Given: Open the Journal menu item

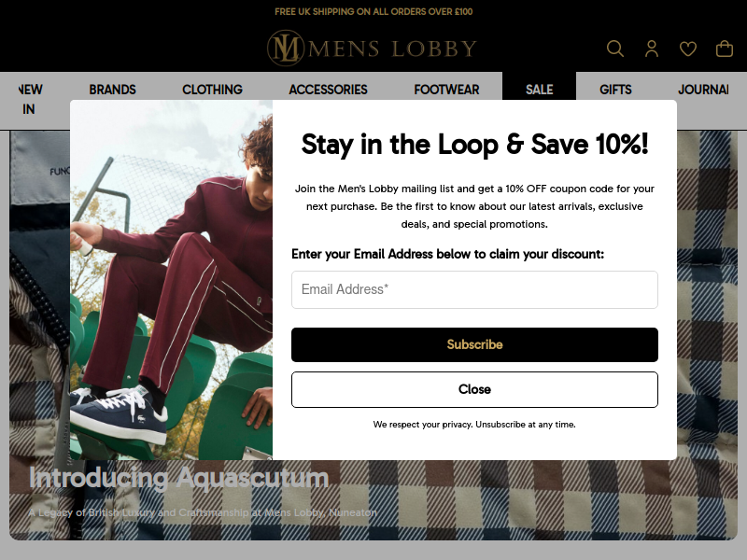Looking at the screenshot, I should coord(703,90).
